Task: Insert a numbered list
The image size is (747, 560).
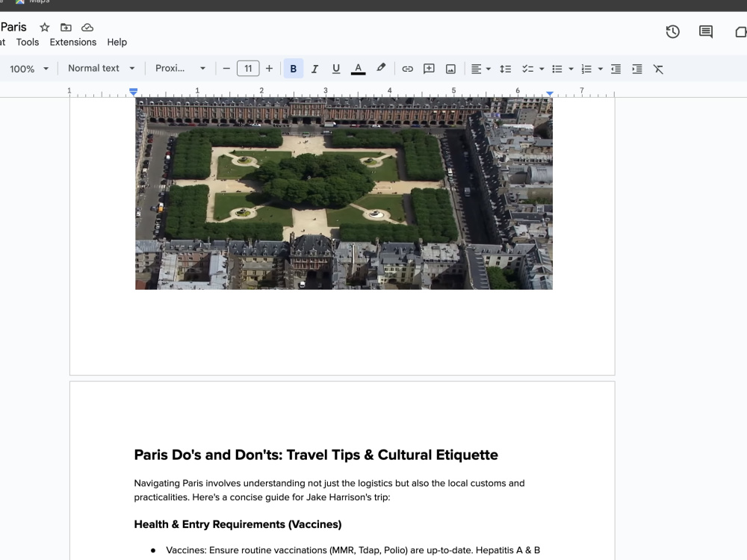Action: [586, 69]
